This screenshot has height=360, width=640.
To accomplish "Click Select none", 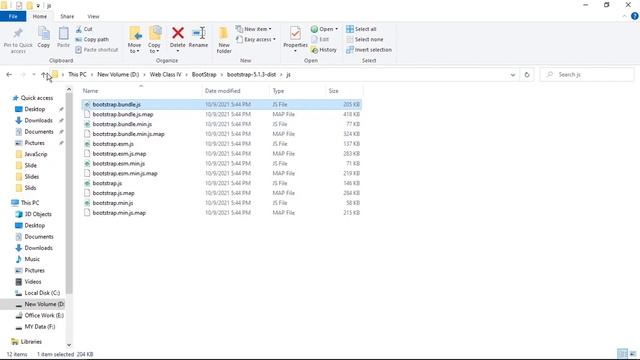I will (364, 40).
